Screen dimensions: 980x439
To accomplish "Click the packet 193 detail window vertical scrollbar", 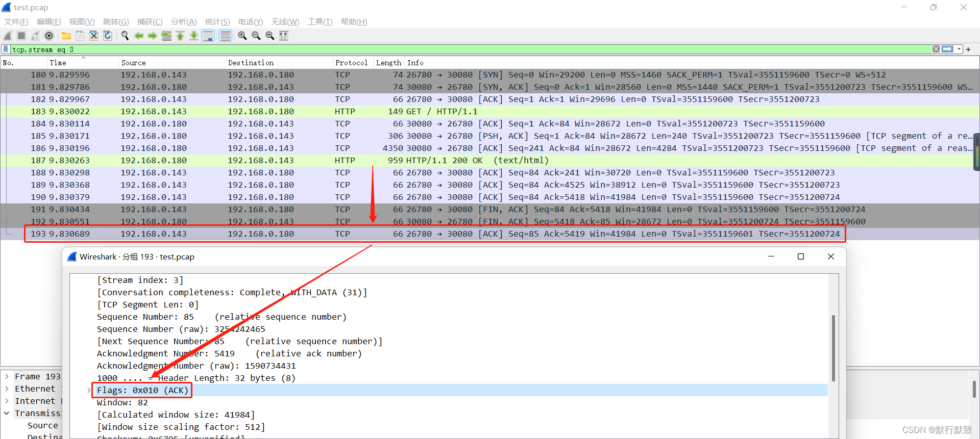I will 834,348.
